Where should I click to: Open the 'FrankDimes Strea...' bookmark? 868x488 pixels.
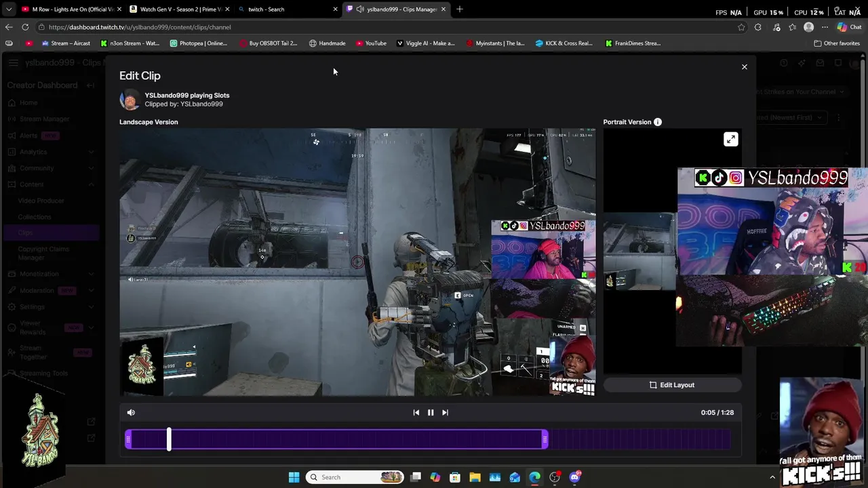[633, 43]
